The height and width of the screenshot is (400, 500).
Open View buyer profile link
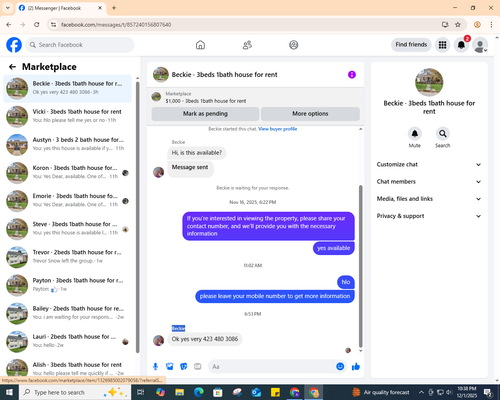[278, 129]
